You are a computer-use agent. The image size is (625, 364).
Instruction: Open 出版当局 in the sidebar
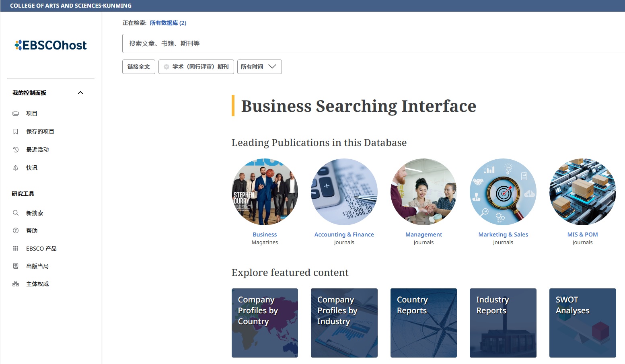pyautogui.click(x=37, y=266)
